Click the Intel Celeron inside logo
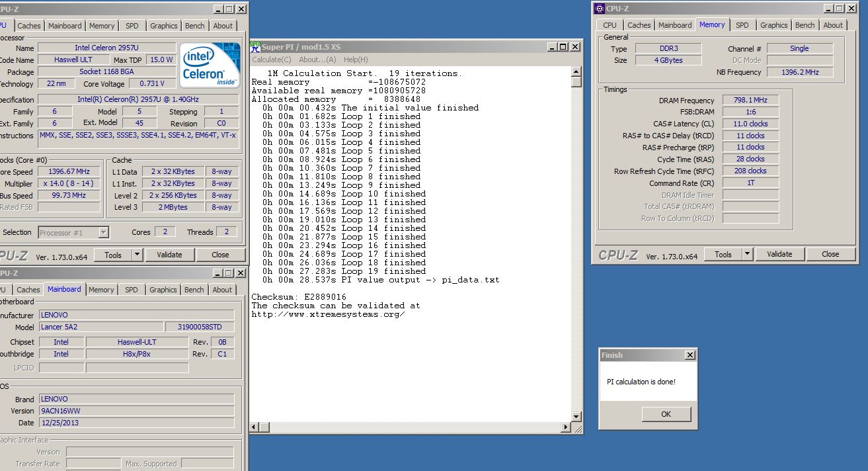This screenshot has width=868, height=471. [x=210, y=66]
